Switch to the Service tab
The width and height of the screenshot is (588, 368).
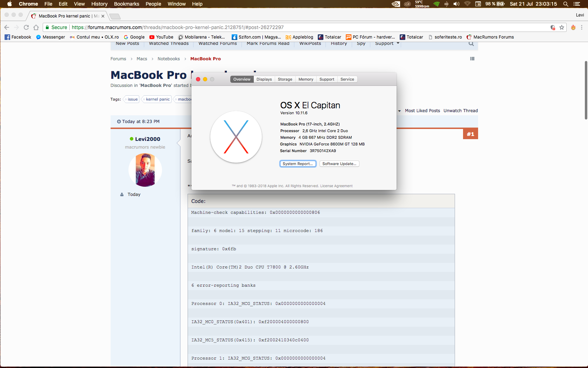pos(347,79)
